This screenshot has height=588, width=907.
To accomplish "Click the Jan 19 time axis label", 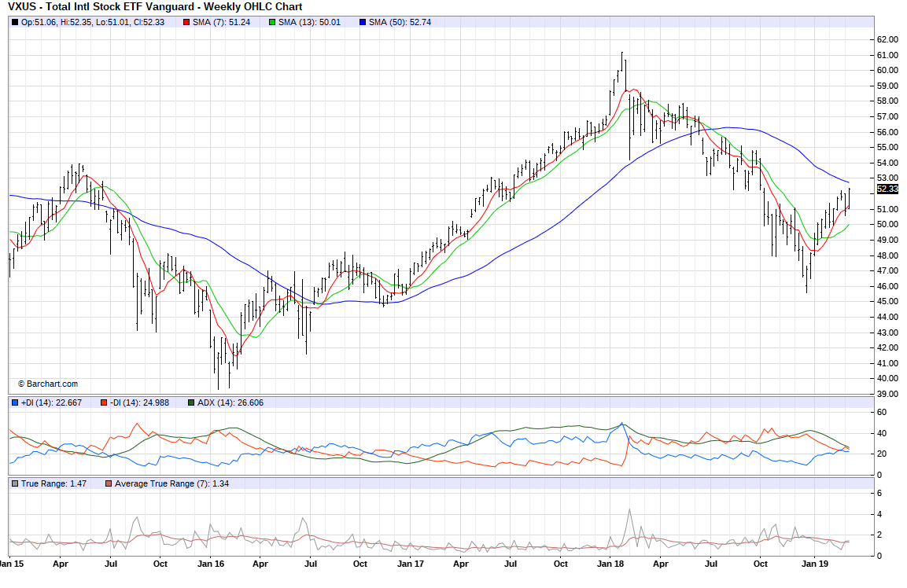I will [x=810, y=564].
